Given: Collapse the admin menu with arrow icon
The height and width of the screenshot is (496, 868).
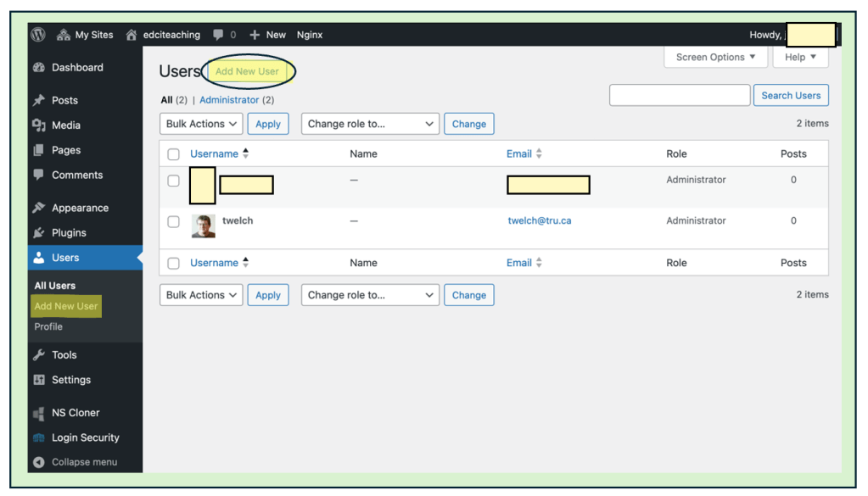Looking at the screenshot, I should [38, 463].
